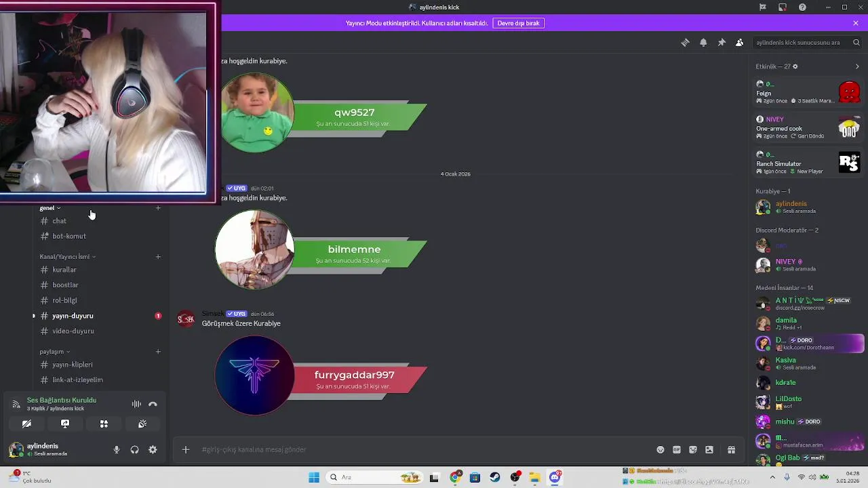
Task: Open the Ranch Simulator activity card
Action: [x=808, y=163]
